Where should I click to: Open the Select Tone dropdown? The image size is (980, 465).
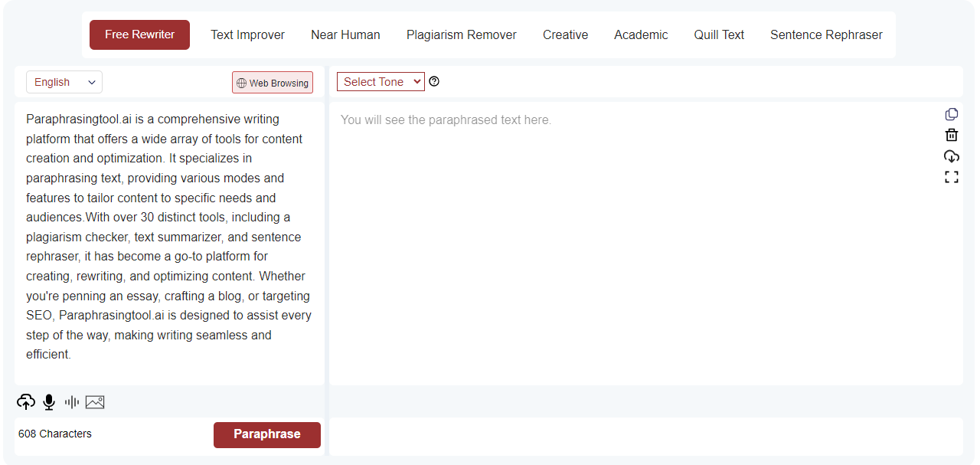[x=381, y=81]
